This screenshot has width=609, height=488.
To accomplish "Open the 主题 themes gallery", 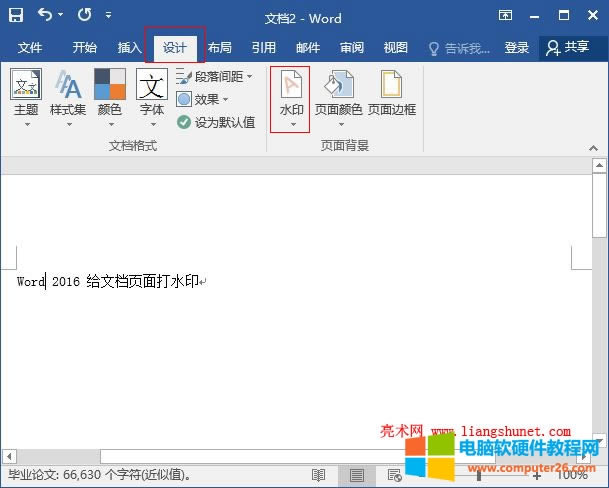I will click(26, 97).
